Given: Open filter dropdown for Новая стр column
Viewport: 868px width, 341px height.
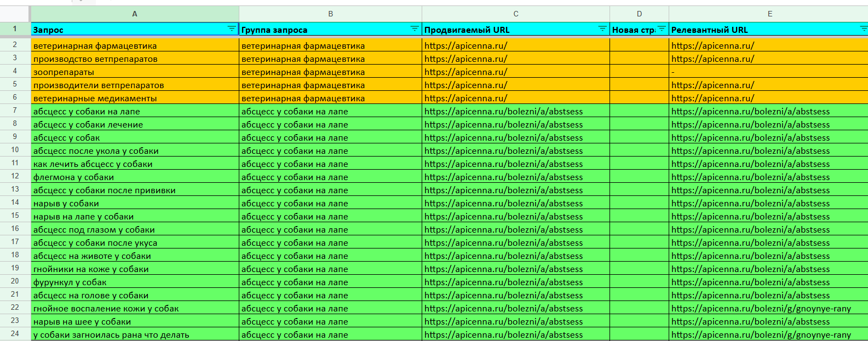Looking at the screenshot, I should coord(662,29).
